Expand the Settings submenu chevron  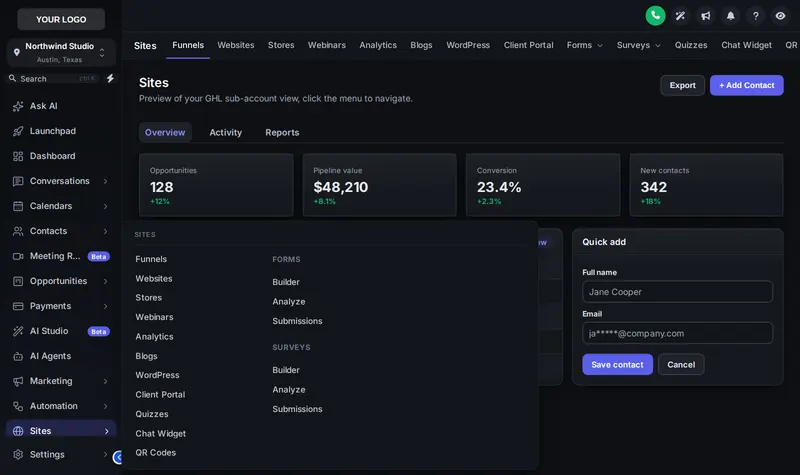[106, 455]
